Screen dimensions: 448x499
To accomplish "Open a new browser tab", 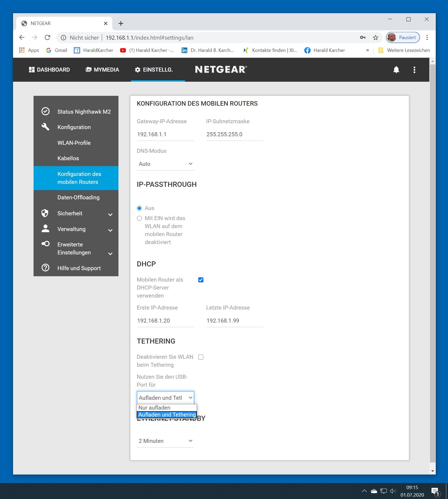I will [121, 23].
